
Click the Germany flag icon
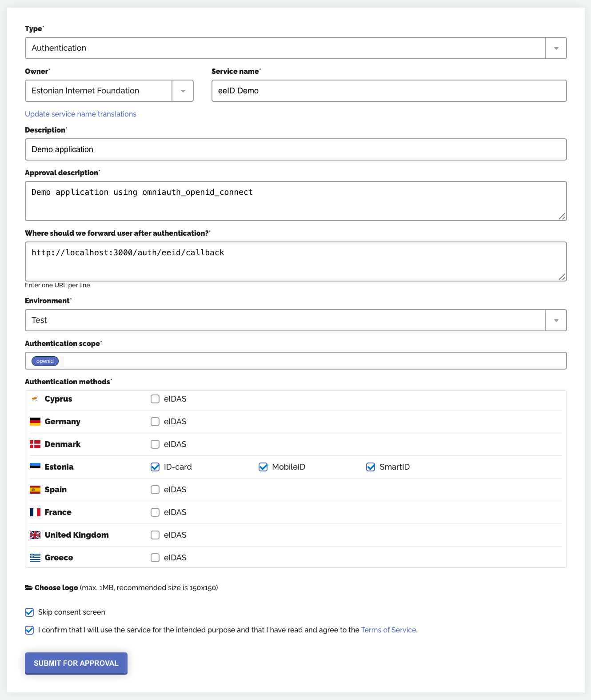[x=35, y=422]
